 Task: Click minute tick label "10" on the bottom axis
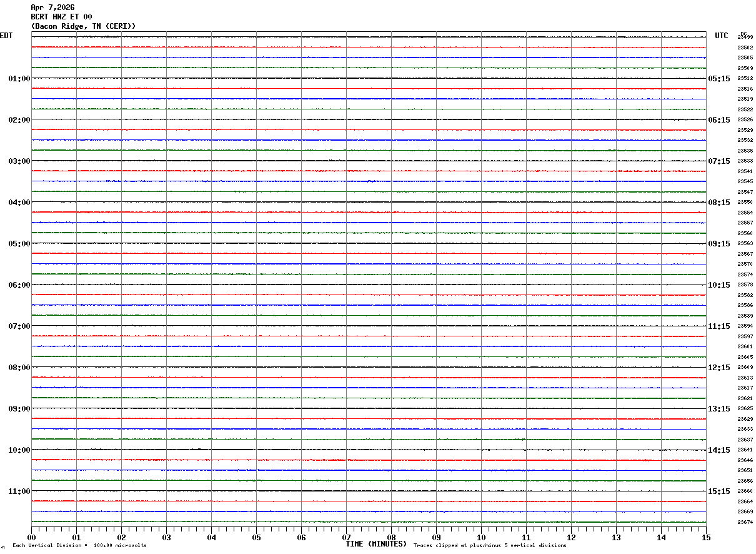pyautogui.click(x=481, y=537)
